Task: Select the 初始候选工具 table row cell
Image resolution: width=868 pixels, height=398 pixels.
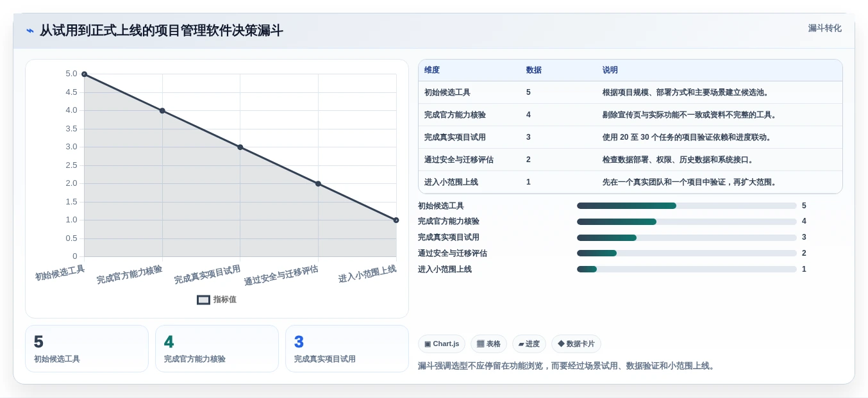Action: point(447,92)
